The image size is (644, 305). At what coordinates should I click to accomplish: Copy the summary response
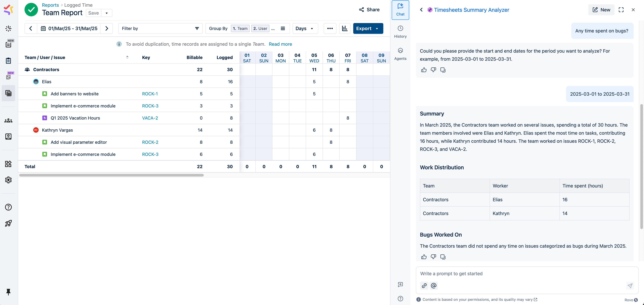[x=443, y=257]
